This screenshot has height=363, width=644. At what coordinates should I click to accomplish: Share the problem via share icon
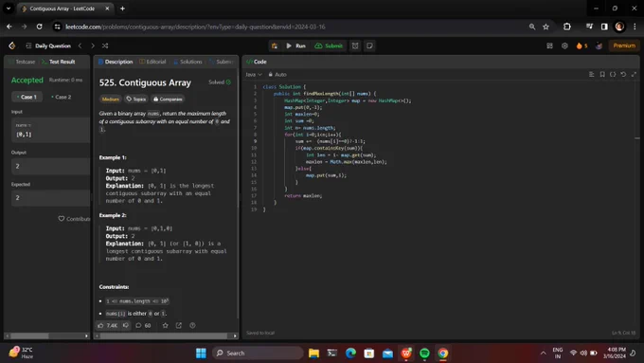pyautogui.click(x=179, y=326)
